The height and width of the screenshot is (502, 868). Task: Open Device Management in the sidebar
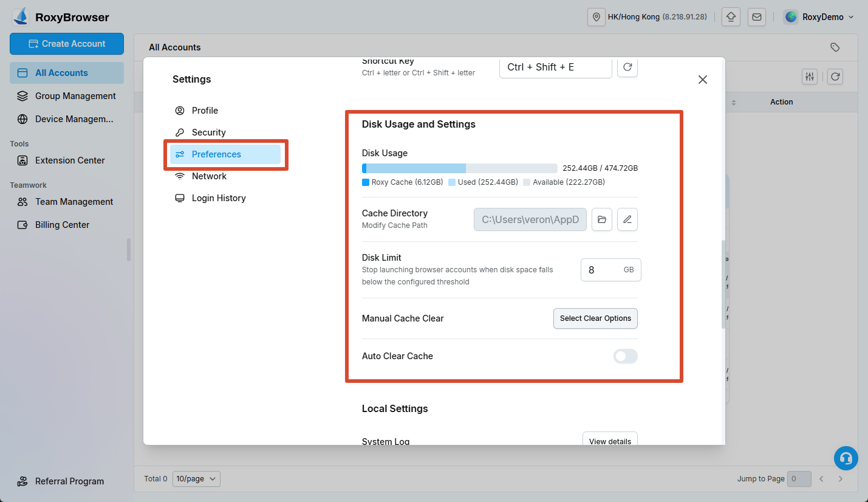(x=67, y=119)
